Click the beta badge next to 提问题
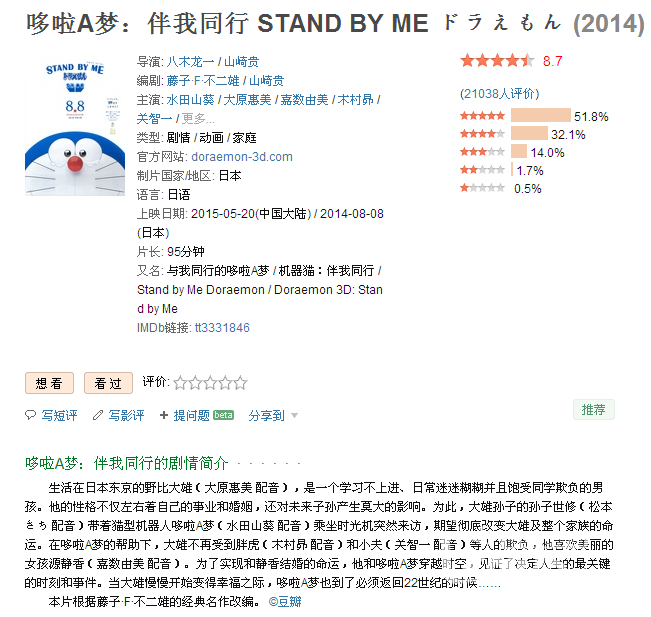The image size is (651, 617). pos(223,415)
